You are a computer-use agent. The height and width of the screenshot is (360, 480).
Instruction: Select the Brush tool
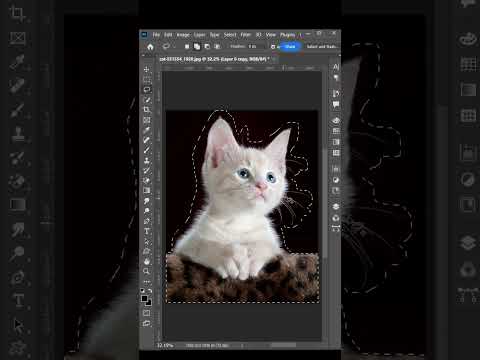tap(147, 150)
